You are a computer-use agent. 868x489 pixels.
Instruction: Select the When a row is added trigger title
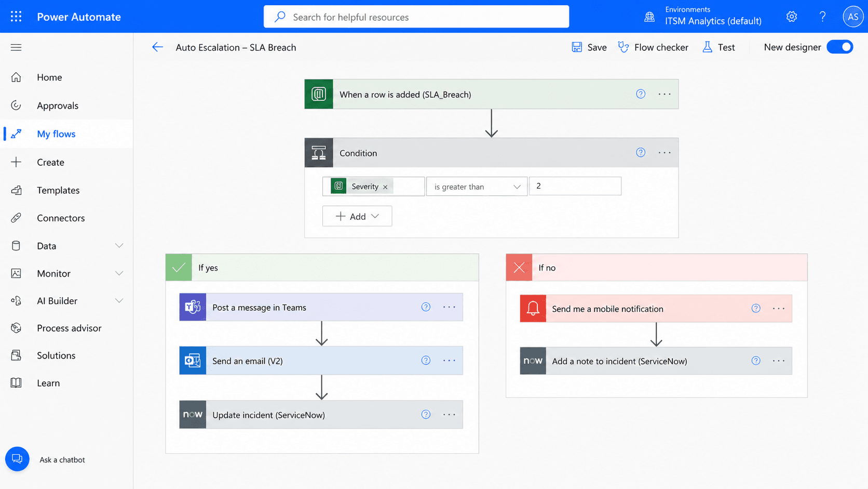tap(405, 95)
